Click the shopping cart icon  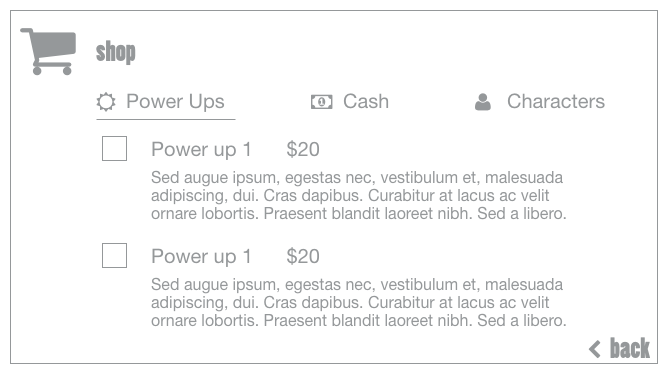[x=48, y=51]
